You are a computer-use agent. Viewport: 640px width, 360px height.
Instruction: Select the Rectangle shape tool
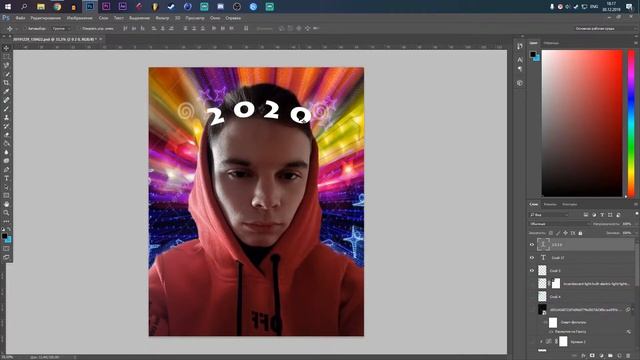pos(6,196)
